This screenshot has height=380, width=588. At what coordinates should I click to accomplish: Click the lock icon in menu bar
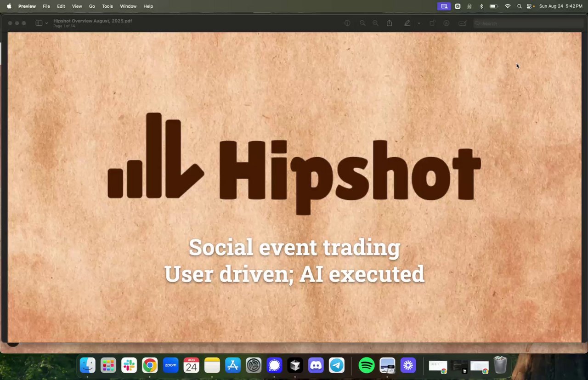pos(469,6)
